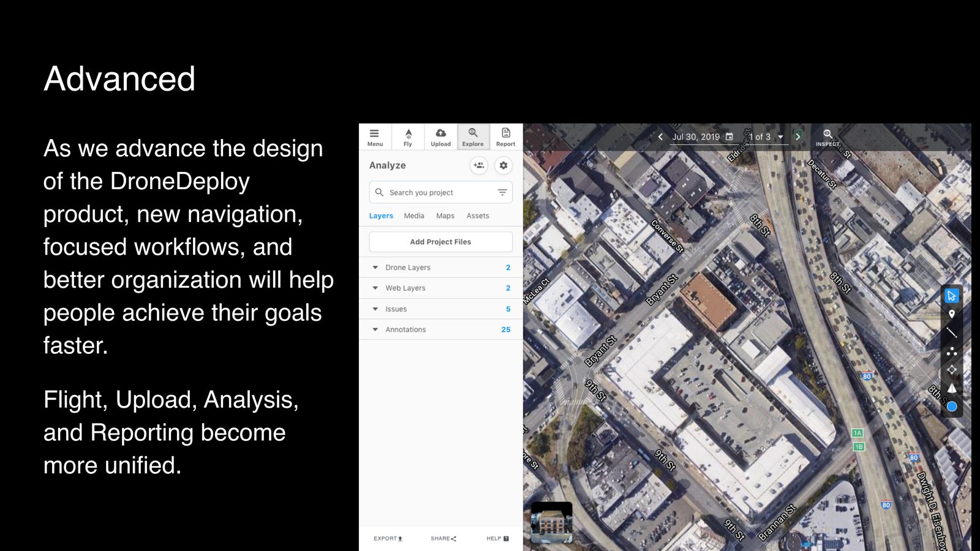Image resolution: width=980 pixels, height=551 pixels.
Task: Go to previous map date arrow
Action: point(660,137)
